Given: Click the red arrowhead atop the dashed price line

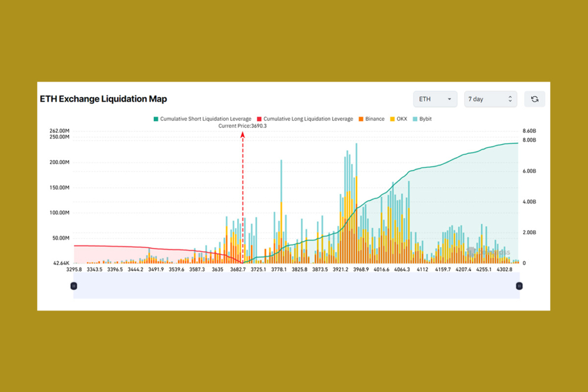Looking at the screenshot, I should [243, 134].
